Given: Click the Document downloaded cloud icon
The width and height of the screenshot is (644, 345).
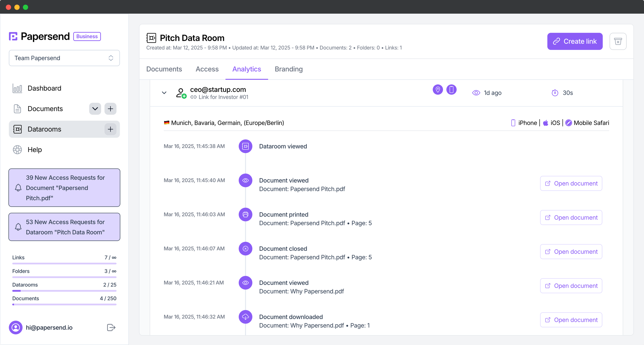Looking at the screenshot, I should click(x=245, y=317).
